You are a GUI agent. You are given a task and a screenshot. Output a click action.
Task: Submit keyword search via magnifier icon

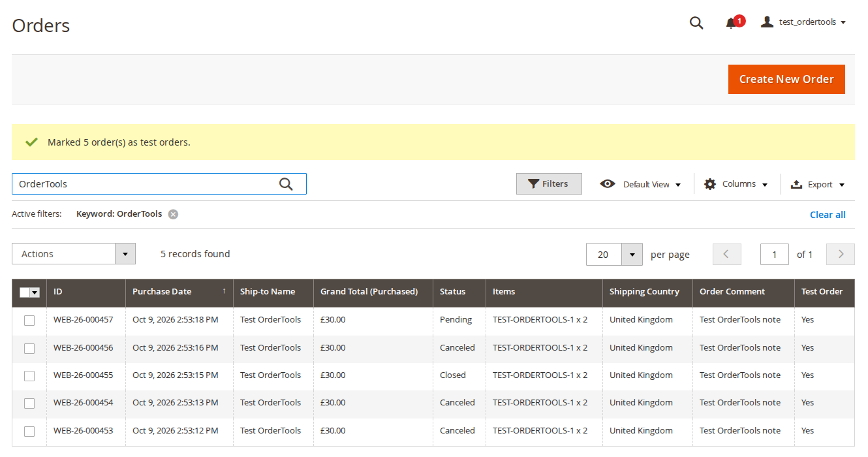coord(286,184)
